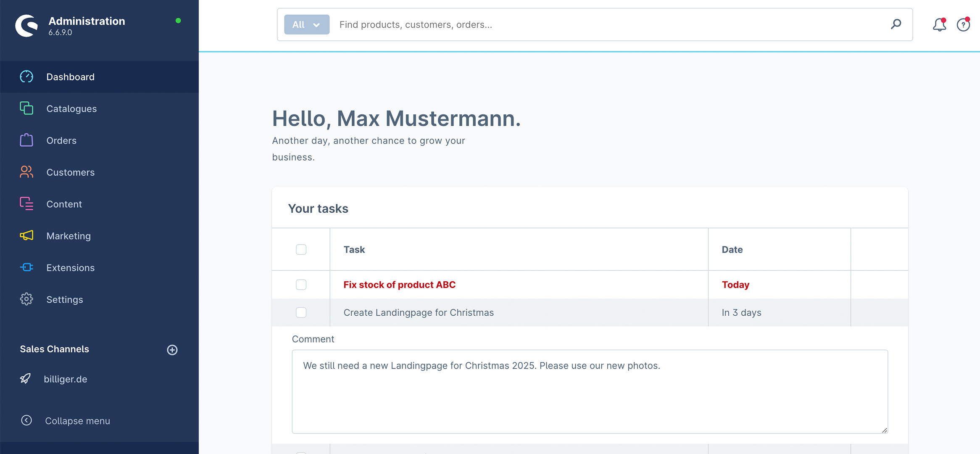Open the Settings menu label

click(x=65, y=300)
